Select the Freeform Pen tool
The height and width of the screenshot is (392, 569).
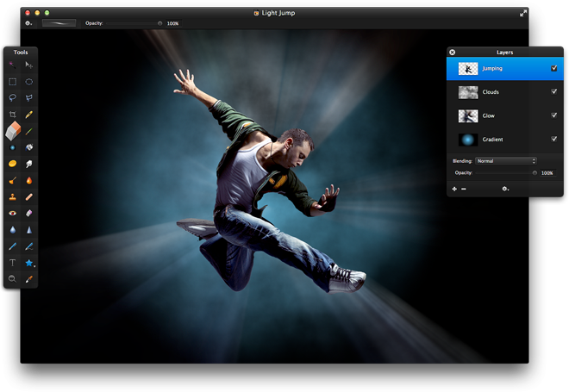click(29, 246)
